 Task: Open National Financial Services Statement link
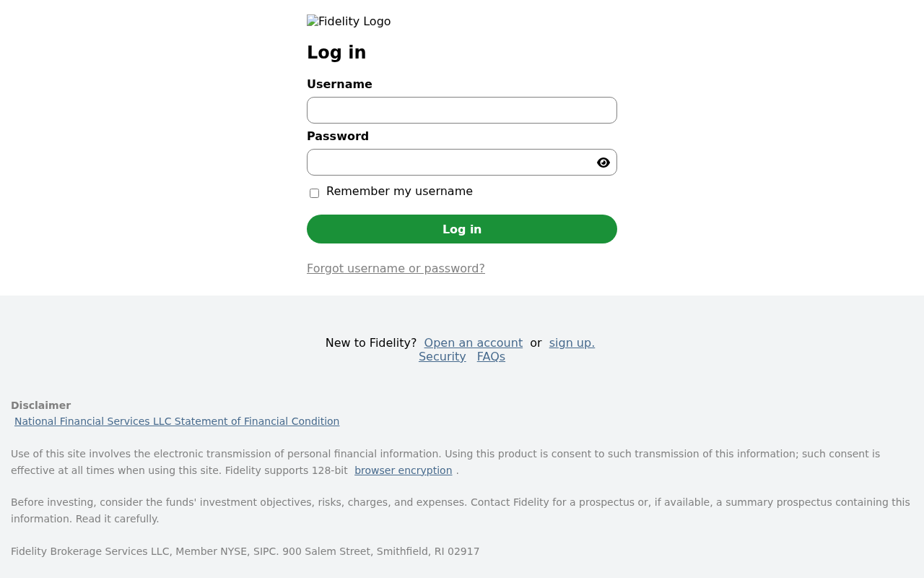(177, 421)
